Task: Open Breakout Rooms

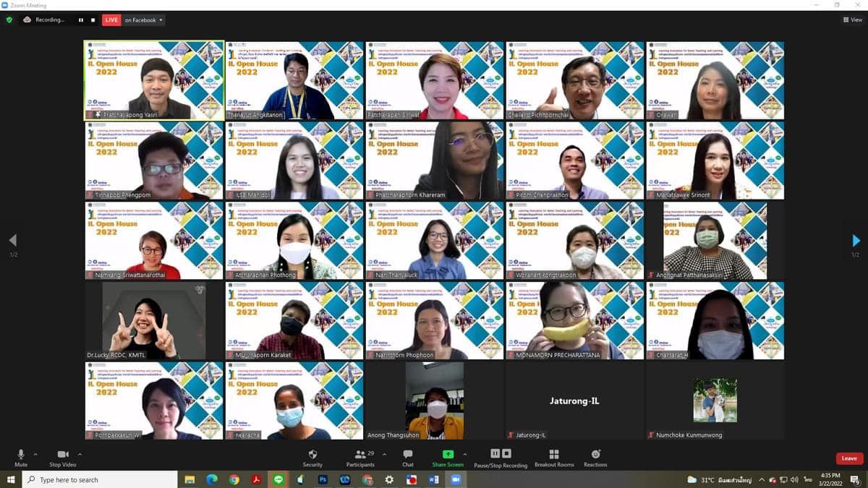Action: click(553, 455)
